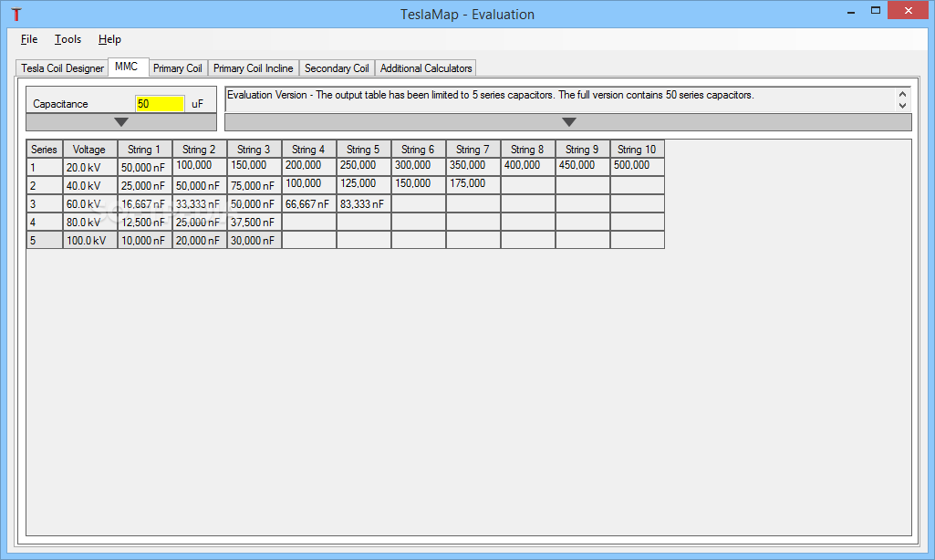Select the 20.0 kV voltage cell
935x560 pixels.
pos(89,167)
